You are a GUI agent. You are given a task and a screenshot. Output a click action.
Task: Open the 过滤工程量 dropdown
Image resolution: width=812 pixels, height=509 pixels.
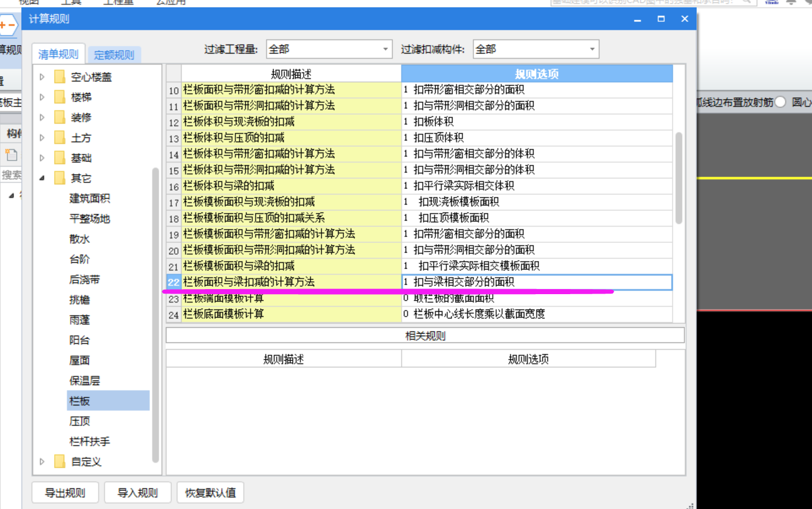pyautogui.click(x=329, y=49)
